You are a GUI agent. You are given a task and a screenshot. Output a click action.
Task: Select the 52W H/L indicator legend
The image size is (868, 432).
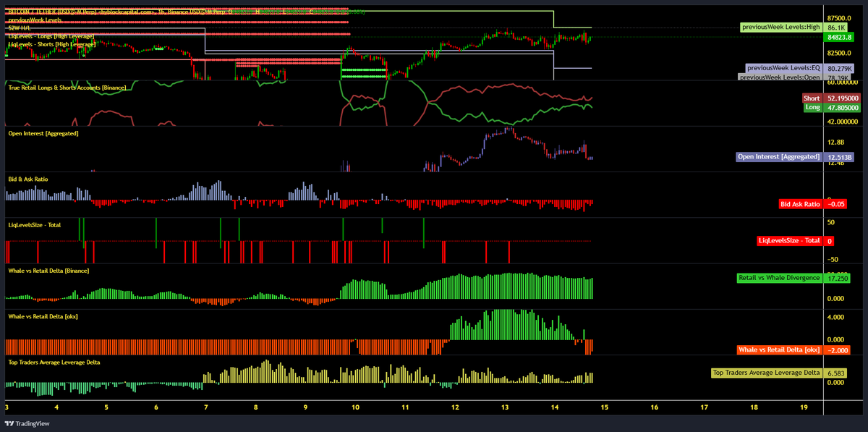click(x=19, y=28)
